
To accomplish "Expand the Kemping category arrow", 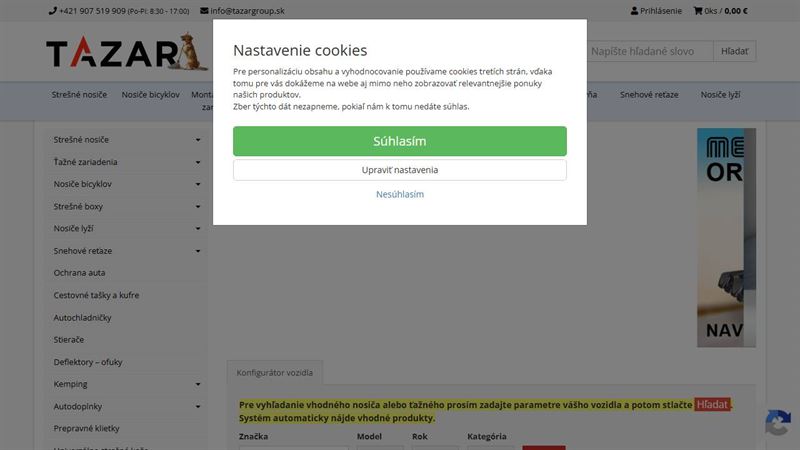I will (x=198, y=384).
